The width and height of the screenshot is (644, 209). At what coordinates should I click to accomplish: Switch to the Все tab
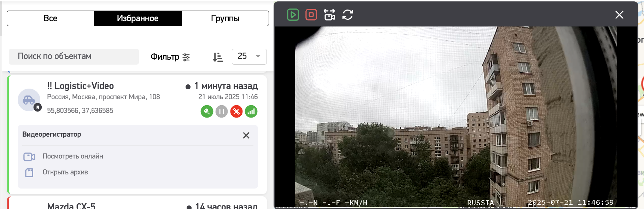(x=51, y=18)
